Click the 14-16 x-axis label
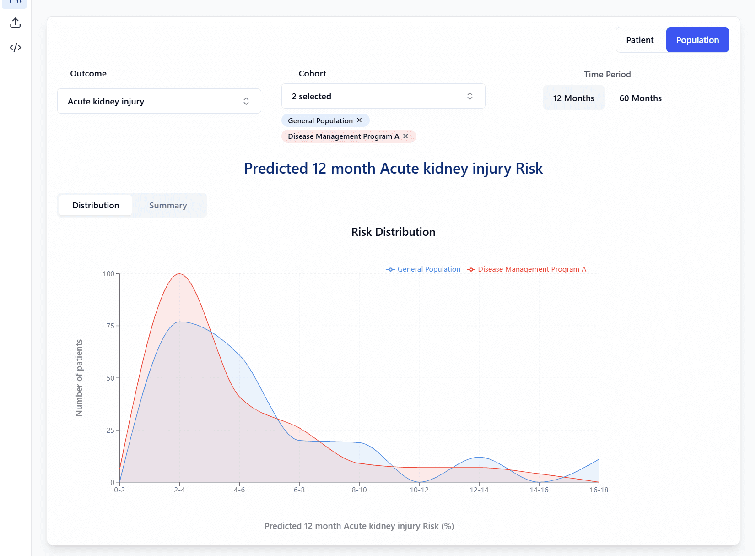The height and width of the screenshot is (556, 756). tap(539, 490)
